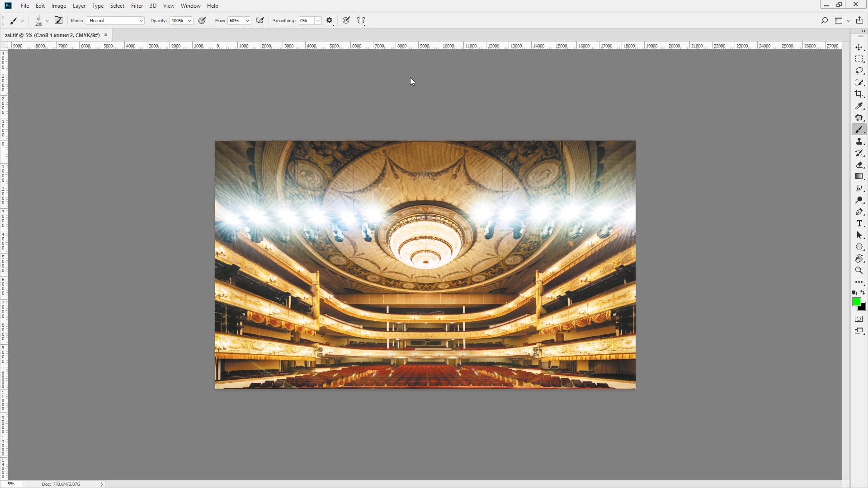
Task: Pick the Eyedropper tool
Action: point(859,106)
